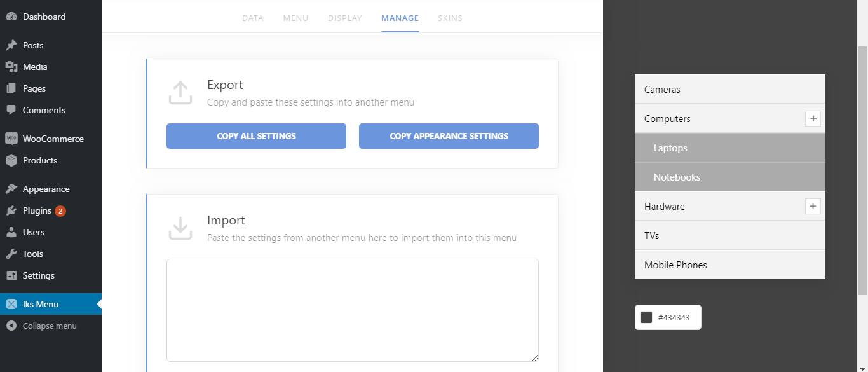This screenshot has height=372, width=868.
Task: Click the Dashboard gauge icon in sidebar
Action: [11, 17]
